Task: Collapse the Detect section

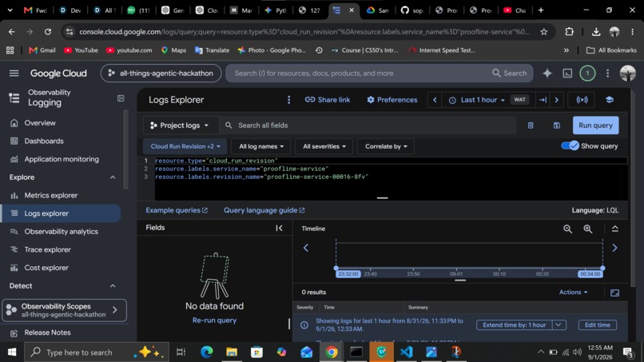Action: (113, 285)
